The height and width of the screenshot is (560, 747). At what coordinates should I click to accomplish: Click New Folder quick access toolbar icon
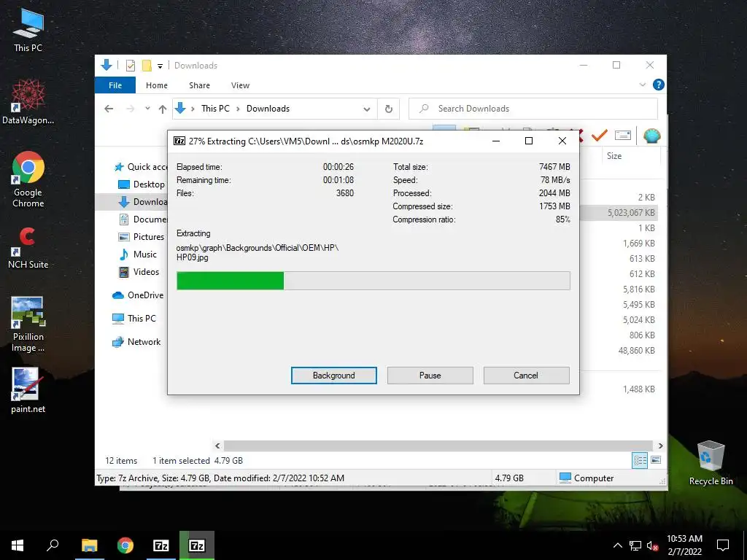[147, 65]
